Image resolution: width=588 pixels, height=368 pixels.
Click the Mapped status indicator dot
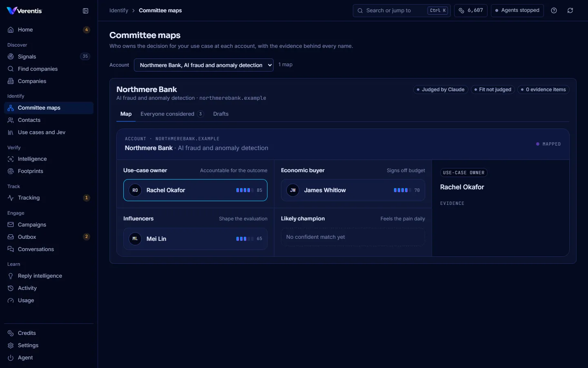click(x=538, y=144)
